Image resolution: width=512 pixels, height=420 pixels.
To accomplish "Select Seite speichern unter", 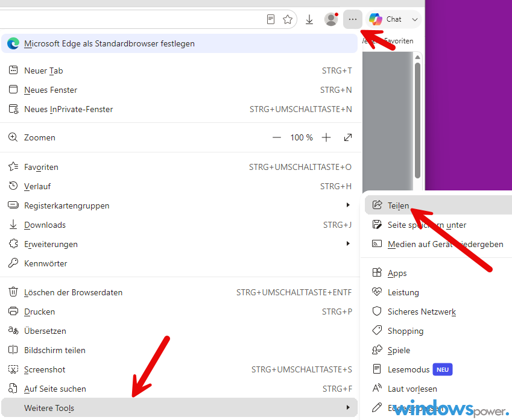I will point(438,225).
